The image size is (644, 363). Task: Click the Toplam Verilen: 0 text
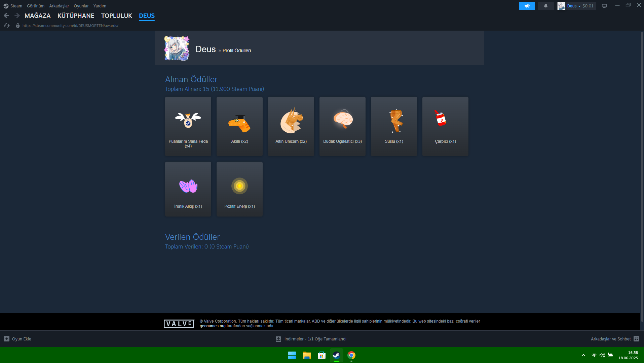(x=207, y=246)
